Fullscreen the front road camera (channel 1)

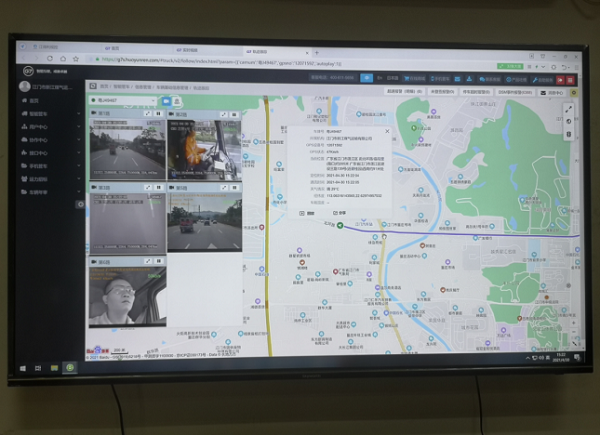[148, 114]
